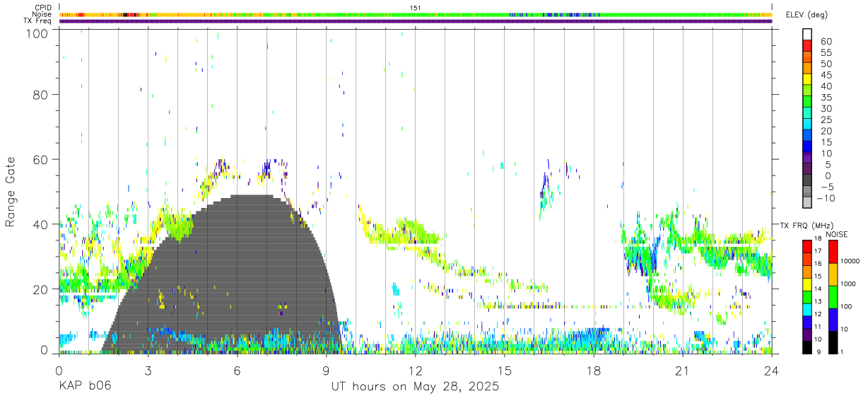This screenshot has height=401, width=868.
Task: Click the '24' tick on the UT hours axis
Action: click(x=772, y=371)
